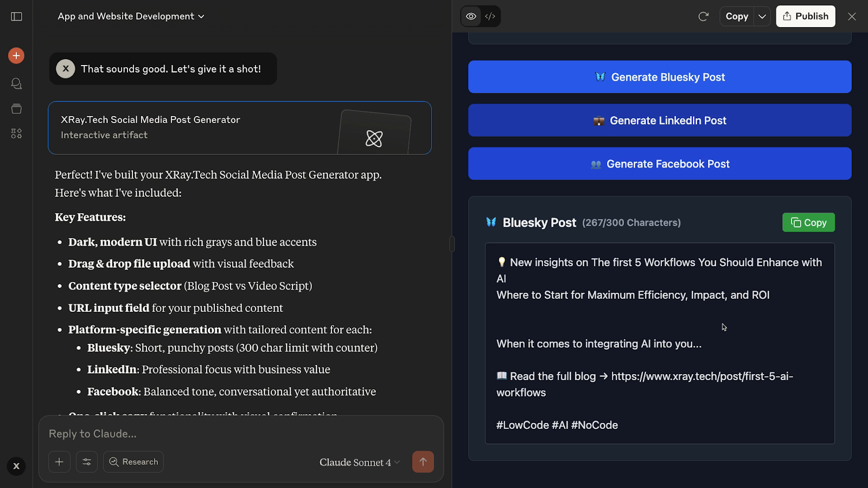Viewport: 868px width, 488px height.
Task: Refresh the artifact preview
Action: (703, 16)
